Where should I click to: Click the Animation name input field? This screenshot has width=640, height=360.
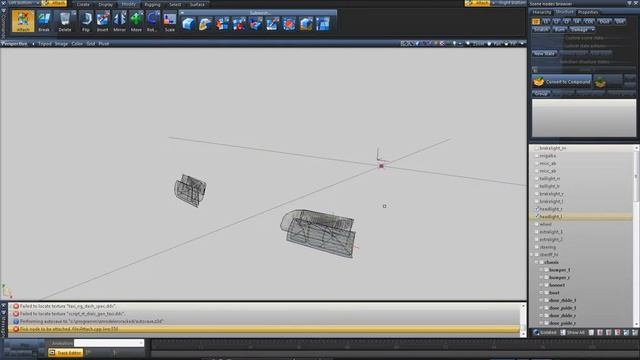tap(109, 343)
